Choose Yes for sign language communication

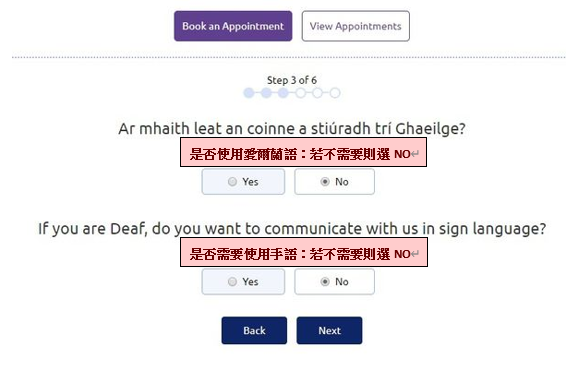pos(243,282)
